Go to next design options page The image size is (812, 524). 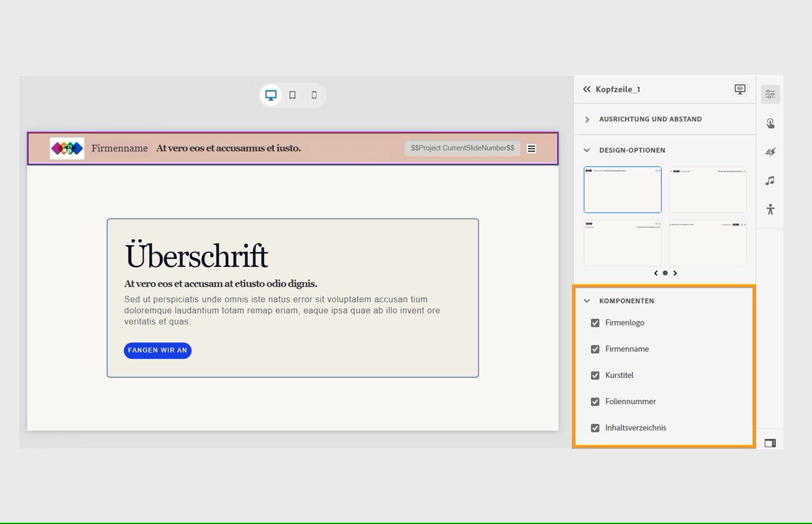675,273
